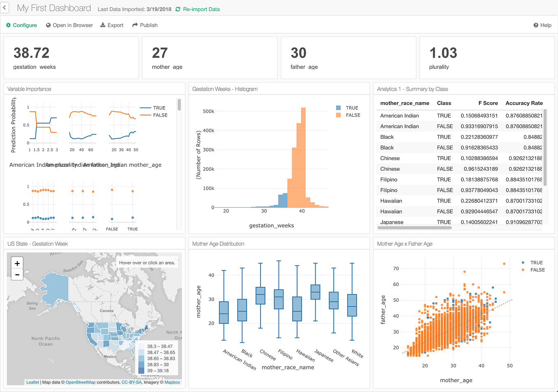Click the Mapbox attribution link
Image resolution: width=558 pixels, height=392 pixels.
click(x=172, y=382)
